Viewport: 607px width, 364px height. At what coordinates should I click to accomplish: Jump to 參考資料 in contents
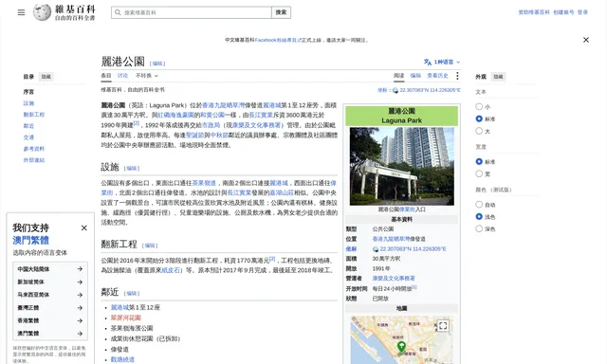(34, 149)
